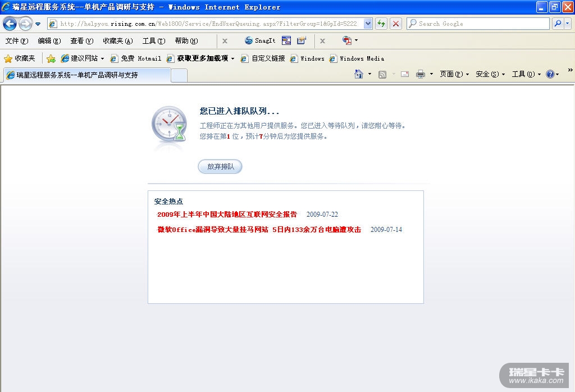Open the 收藏夹(A) menu
The image size is (575, 392).
[x=118, y=40]
